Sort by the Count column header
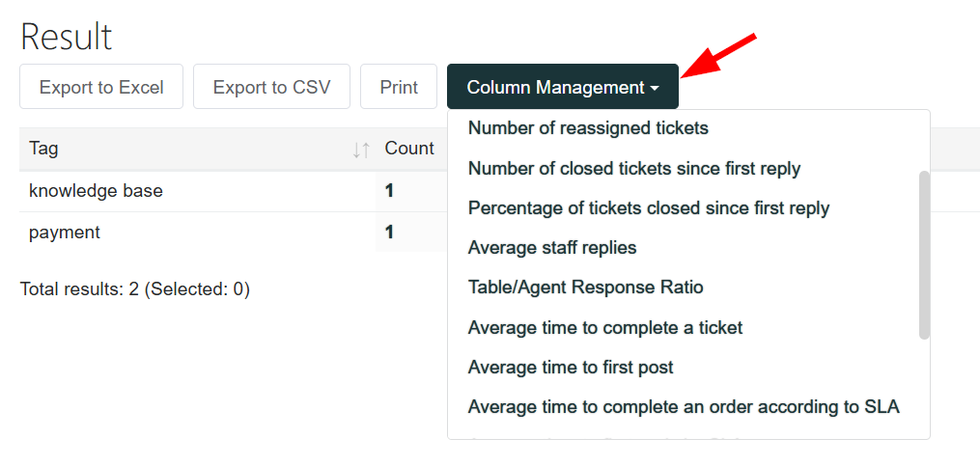 (x=409, y=149)
